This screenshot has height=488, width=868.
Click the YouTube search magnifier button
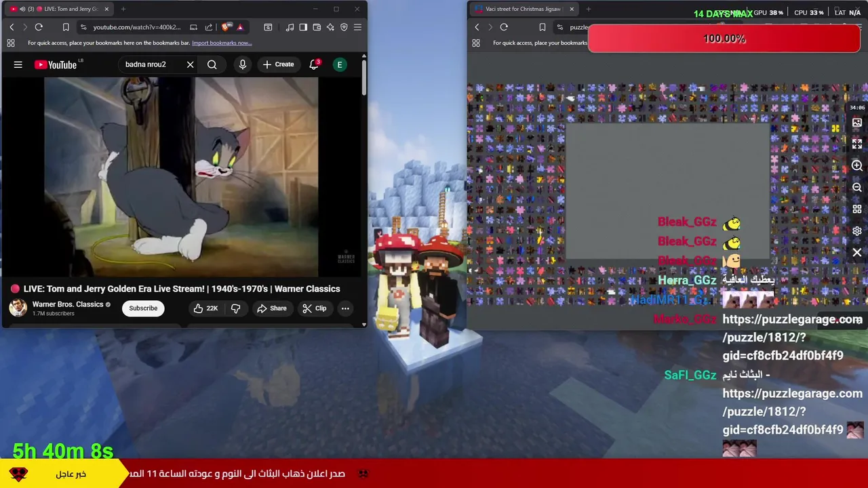(x=212, y=64)
